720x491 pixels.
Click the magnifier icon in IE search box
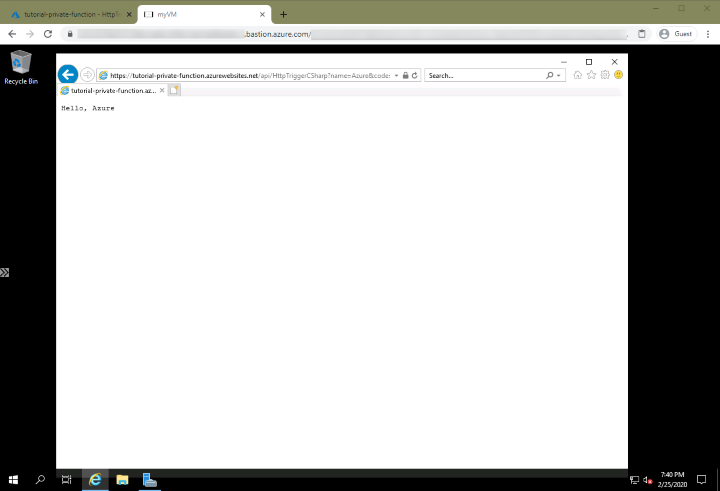[550, 75]
